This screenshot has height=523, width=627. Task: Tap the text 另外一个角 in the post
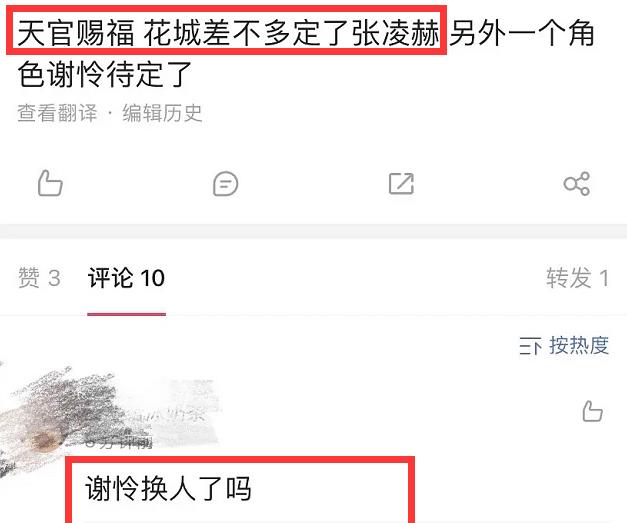521,33
